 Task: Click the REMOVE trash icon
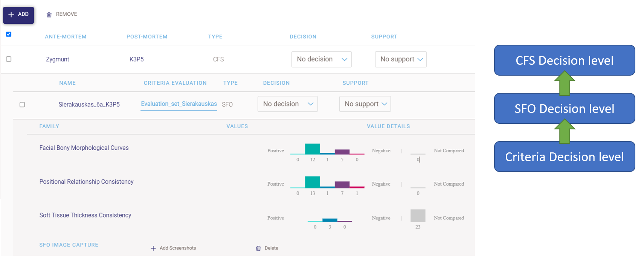[49, 15]
